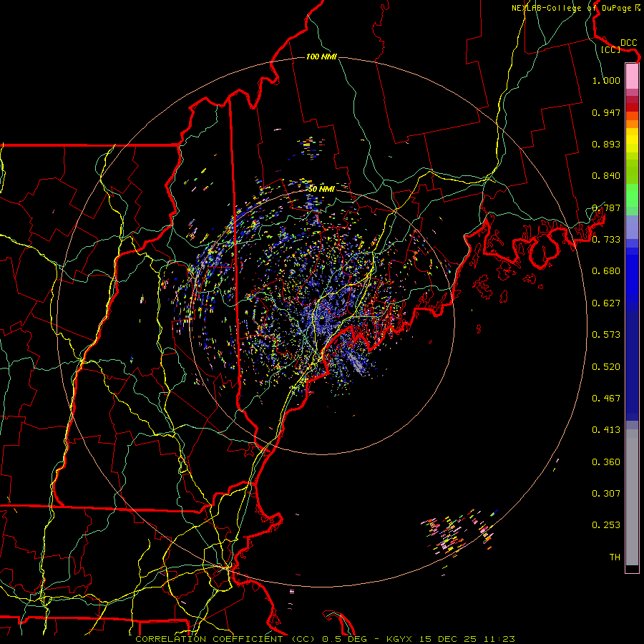Click the 0.520 legend value

pyautogui.click(x=606, y=367)
